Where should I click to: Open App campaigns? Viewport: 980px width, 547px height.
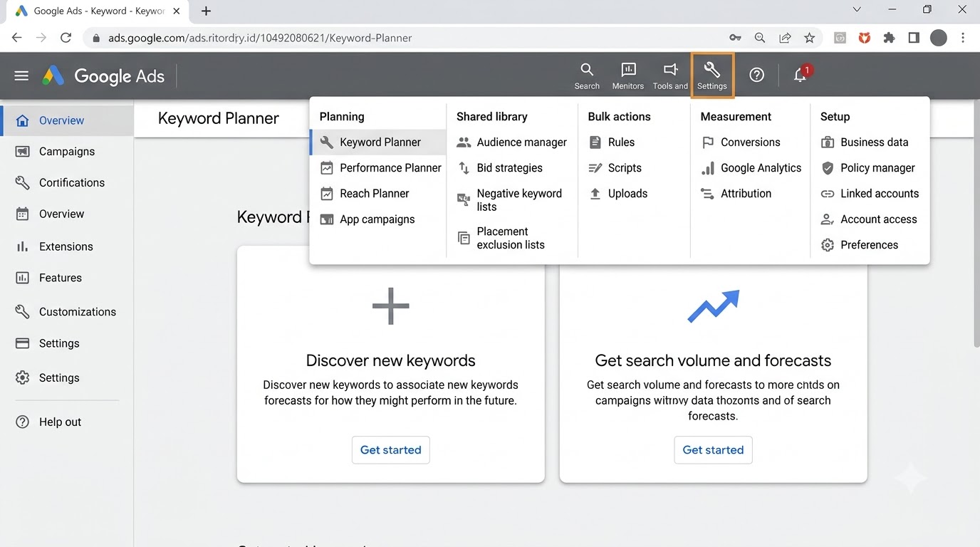click(367, 219)
